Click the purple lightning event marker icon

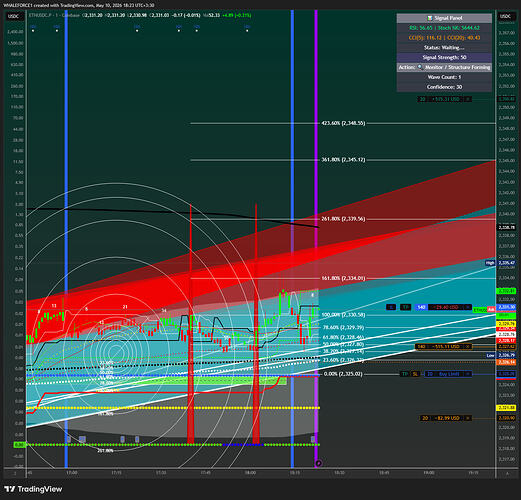318,463
